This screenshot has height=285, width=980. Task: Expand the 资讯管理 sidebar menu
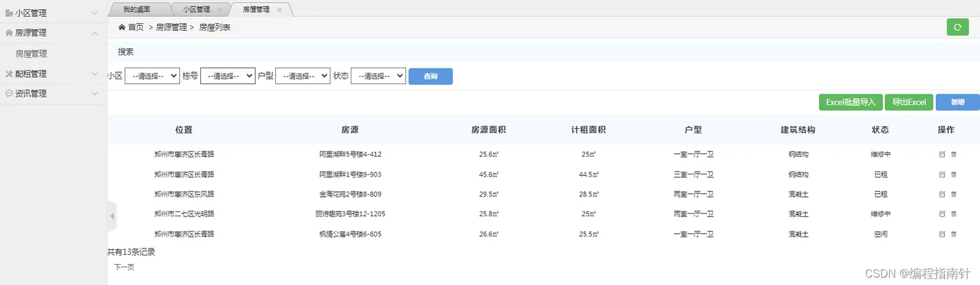53,93
